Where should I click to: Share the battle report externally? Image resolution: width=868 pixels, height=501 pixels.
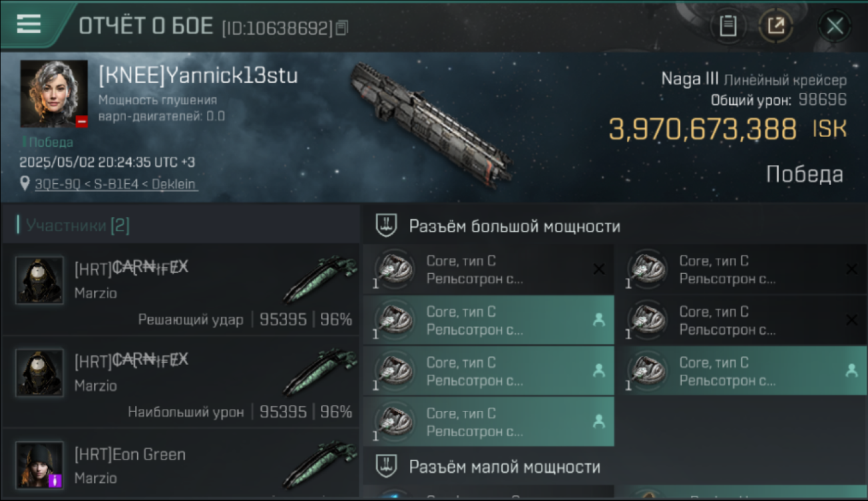[776, 27]
